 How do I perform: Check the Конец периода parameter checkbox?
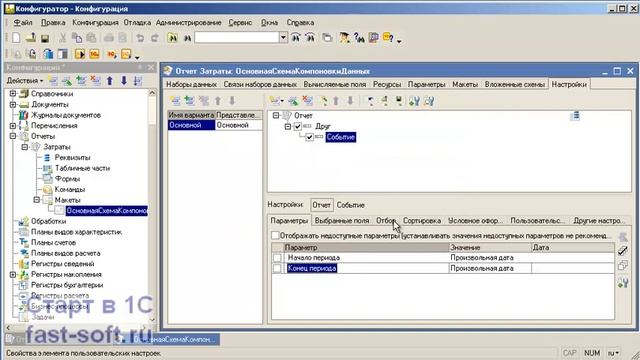point(277,268)
